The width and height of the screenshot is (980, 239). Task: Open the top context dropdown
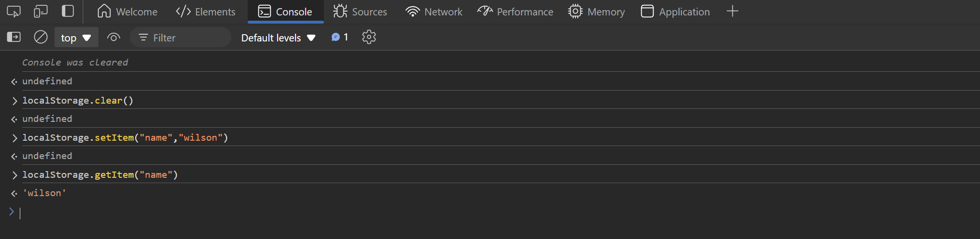coord(76,38)
